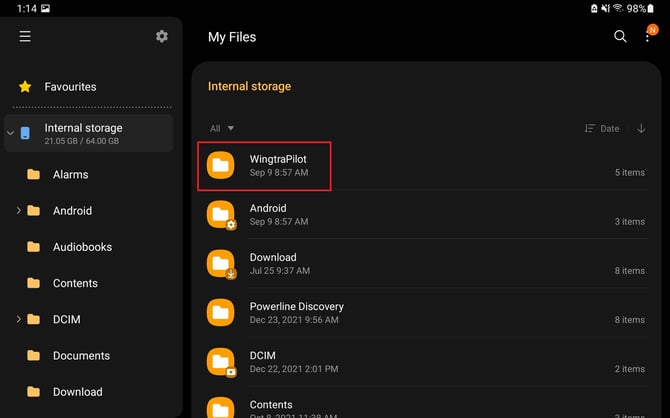The width and height of the screenshot is (670, 418).
Task: Click the Internal storage phone icon
Action: pyautogui.click(x=25, y=133)
